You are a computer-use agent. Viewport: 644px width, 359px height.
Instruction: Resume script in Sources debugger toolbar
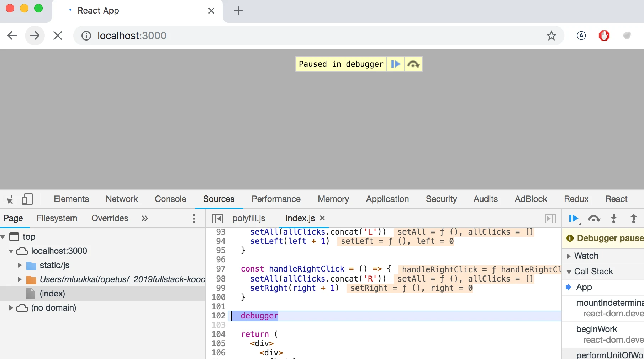coord(574,218)
